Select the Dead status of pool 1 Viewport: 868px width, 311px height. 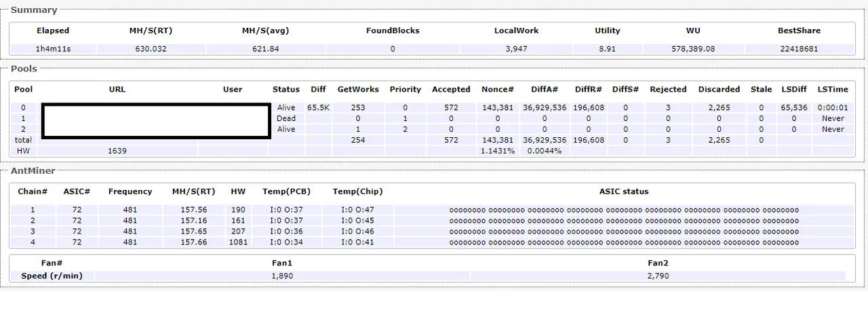[x=286, y=118]
